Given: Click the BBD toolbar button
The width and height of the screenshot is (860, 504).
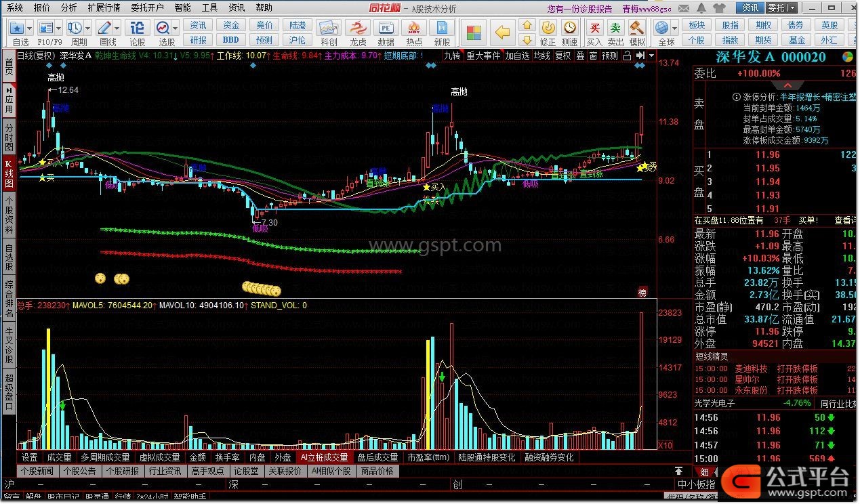Looking at the screenshot, I should pos(231,40).
